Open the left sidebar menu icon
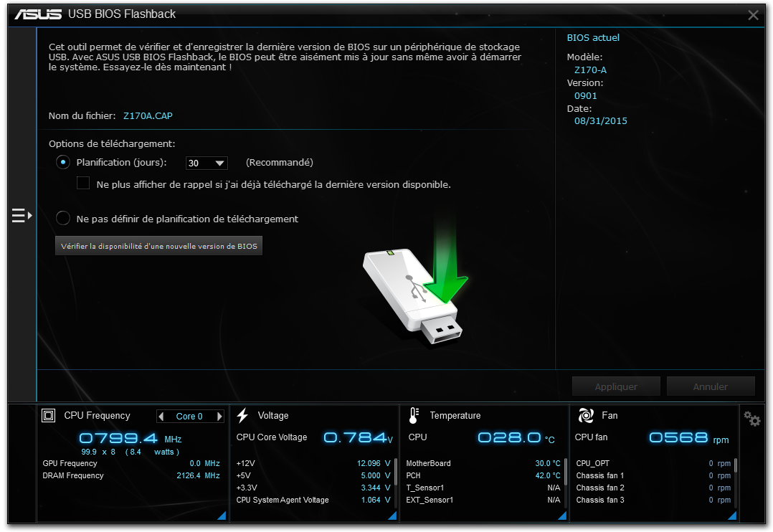 pyautogui.click(x=22, y=215)
